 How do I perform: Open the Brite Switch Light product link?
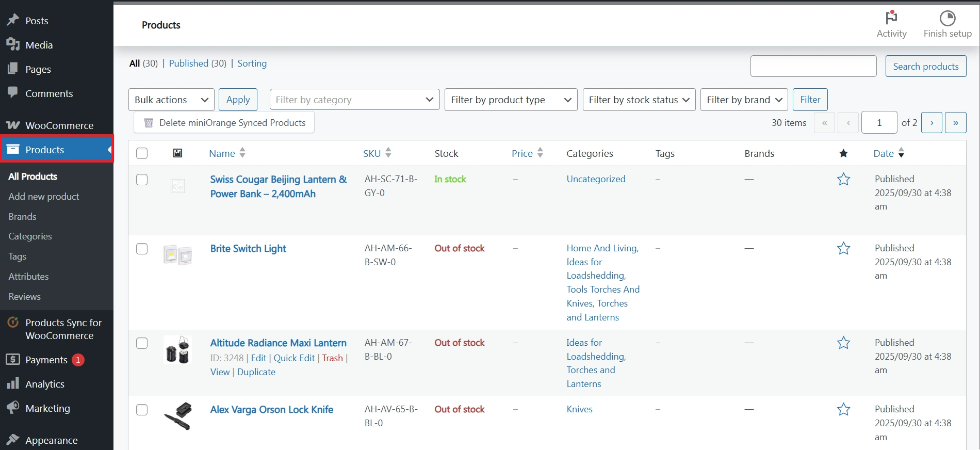[x=248, y=249]
